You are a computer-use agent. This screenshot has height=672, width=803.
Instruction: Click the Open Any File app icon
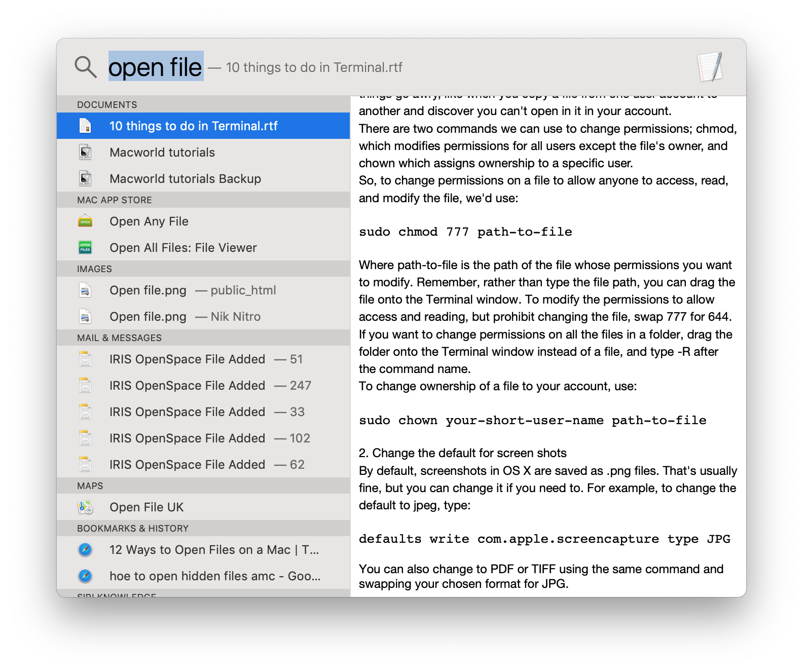pos(85,221)
